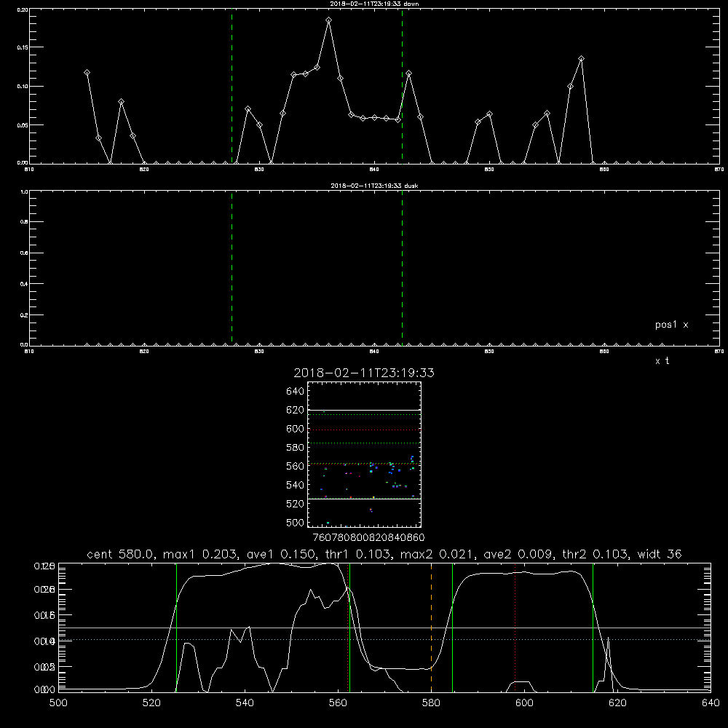Click the green vertical line at 615
This screenshot has width=728, height=728.
[x=593, y=628]
